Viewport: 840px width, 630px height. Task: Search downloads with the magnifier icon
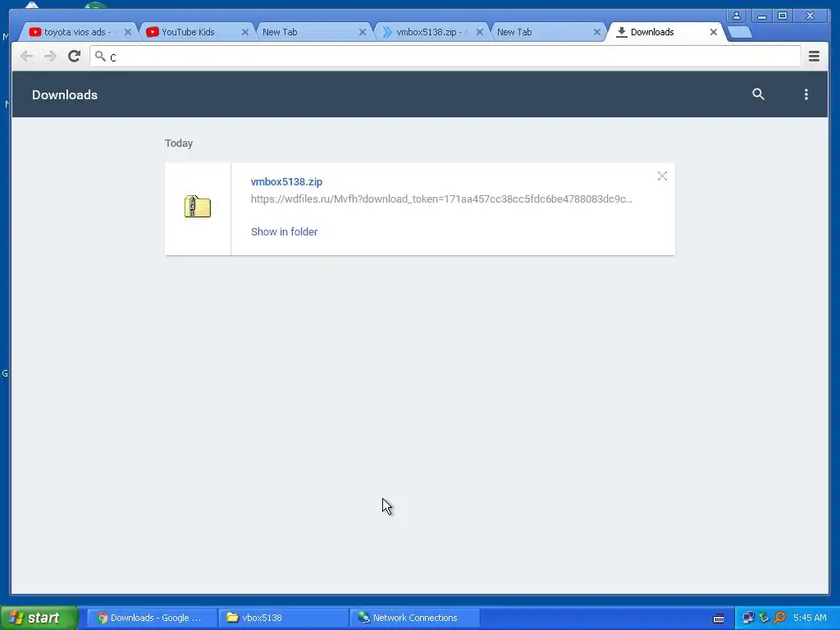(758, 94)
